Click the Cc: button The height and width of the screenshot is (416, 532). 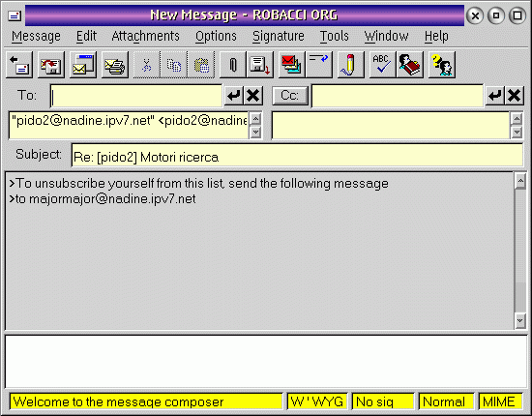(290, 96)
